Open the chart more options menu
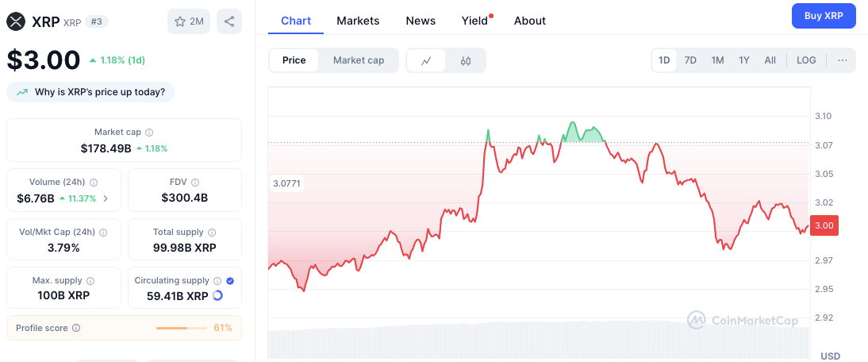Image resolution: width=868 pixels, height=362 pixels. pos(842,60)
